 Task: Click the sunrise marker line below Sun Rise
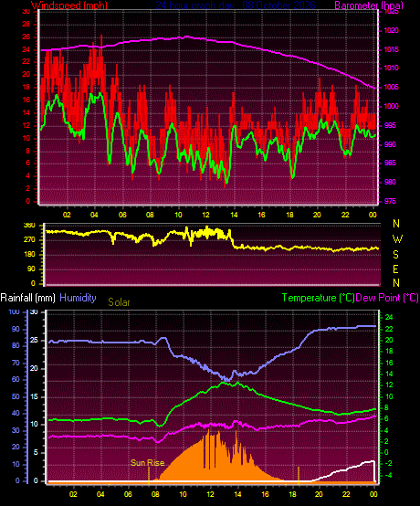[x=149, y=476]
